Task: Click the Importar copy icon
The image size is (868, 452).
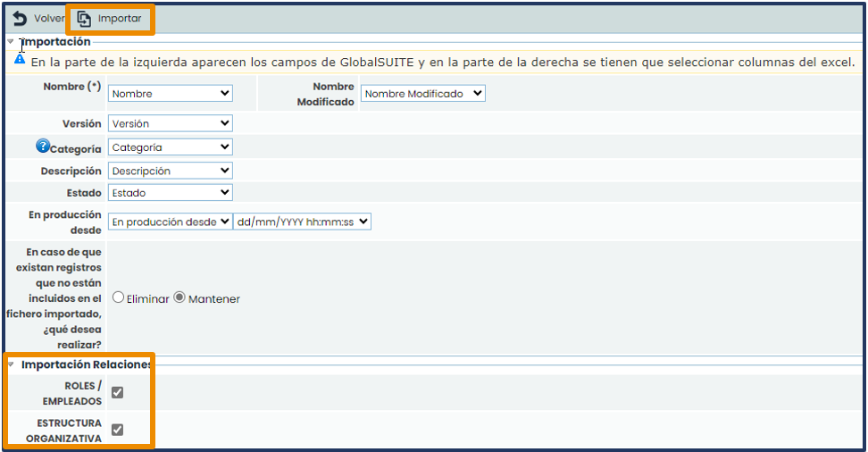Action: 85,19
